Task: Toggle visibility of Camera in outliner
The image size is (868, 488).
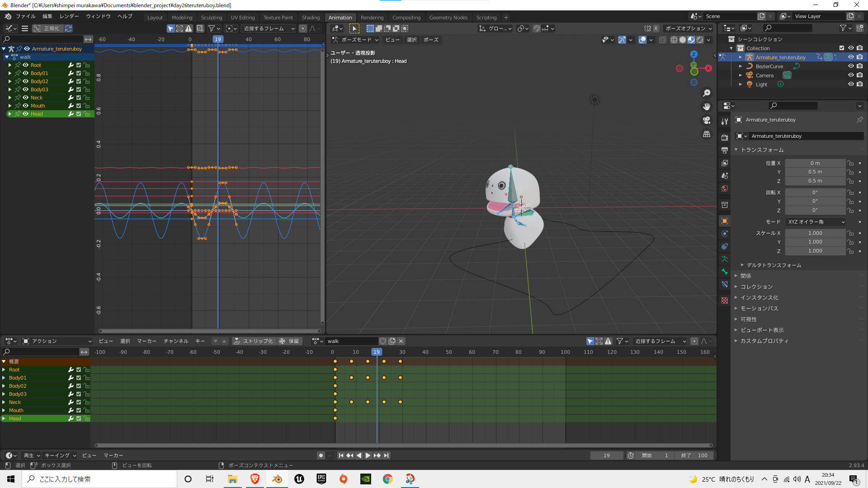Action: pyautogui.click(x=851, y=75)
